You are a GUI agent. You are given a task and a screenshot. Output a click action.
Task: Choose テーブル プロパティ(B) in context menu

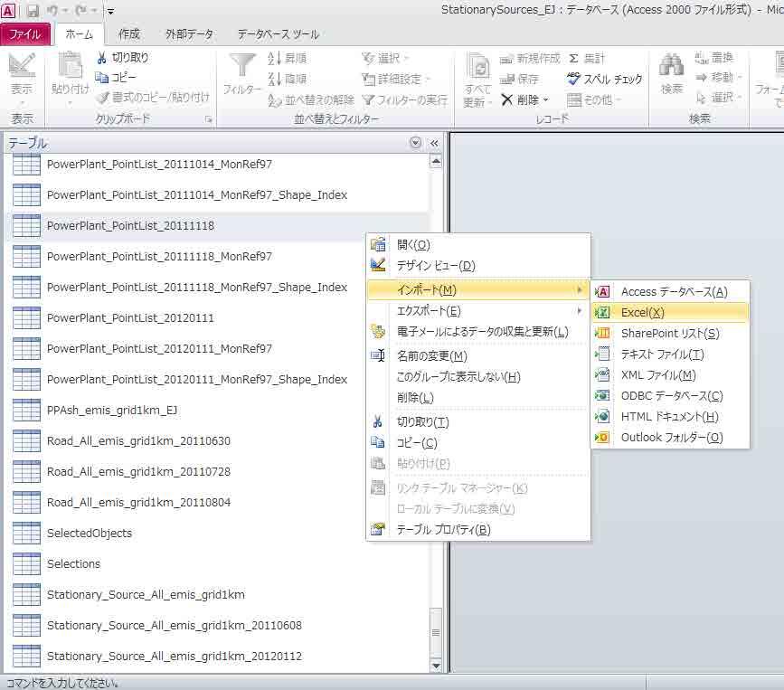478,530
